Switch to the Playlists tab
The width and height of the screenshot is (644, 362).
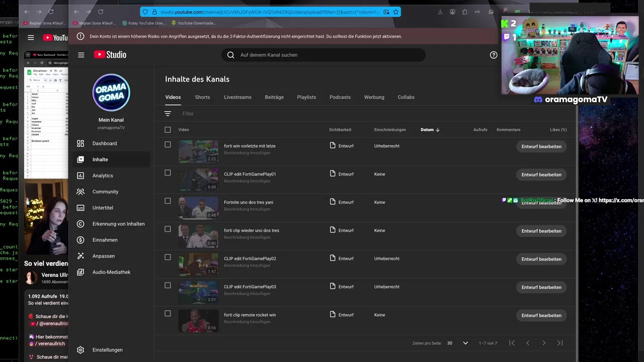point(306,97)
